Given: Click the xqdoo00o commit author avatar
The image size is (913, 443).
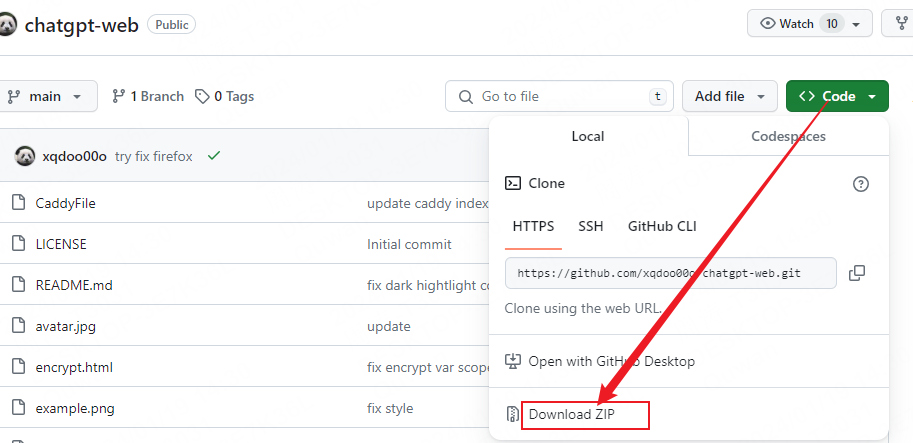Looking at the screenshot, I should click(x=25, y=156).
